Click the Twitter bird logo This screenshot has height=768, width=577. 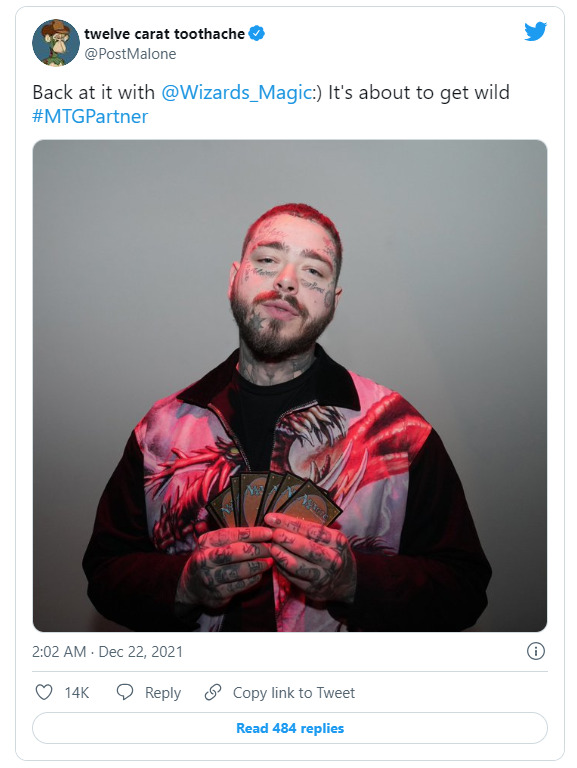pos(535,31)
